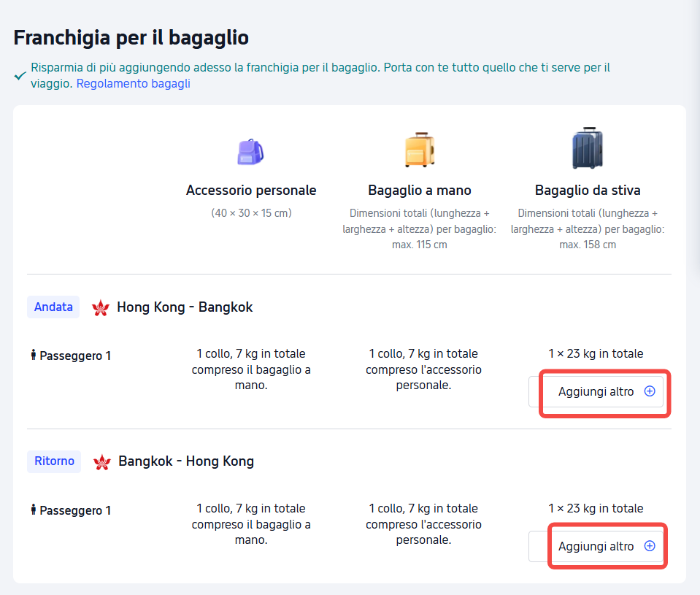Image resolution: width=700 pixels, height=595 pixels.
Task: Open the Regolamento bagagli link
Action: pos(133,83)
